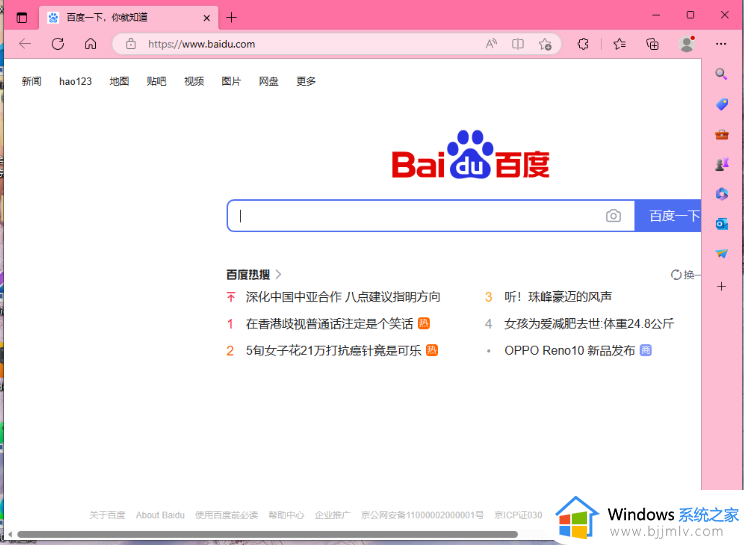Open browser extensions puzzle icon
The width and height of the screenshot is (744, 545).
coord(583,44)
